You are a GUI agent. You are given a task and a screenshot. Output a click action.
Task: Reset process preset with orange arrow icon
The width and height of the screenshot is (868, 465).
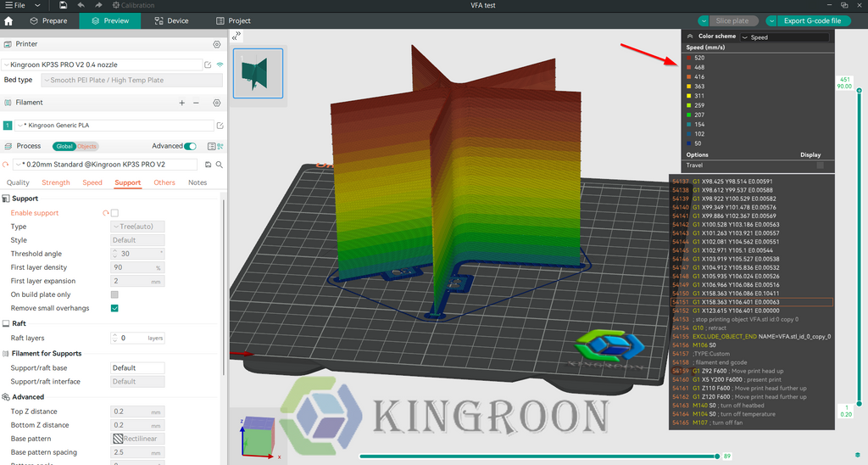coord(6,165)
